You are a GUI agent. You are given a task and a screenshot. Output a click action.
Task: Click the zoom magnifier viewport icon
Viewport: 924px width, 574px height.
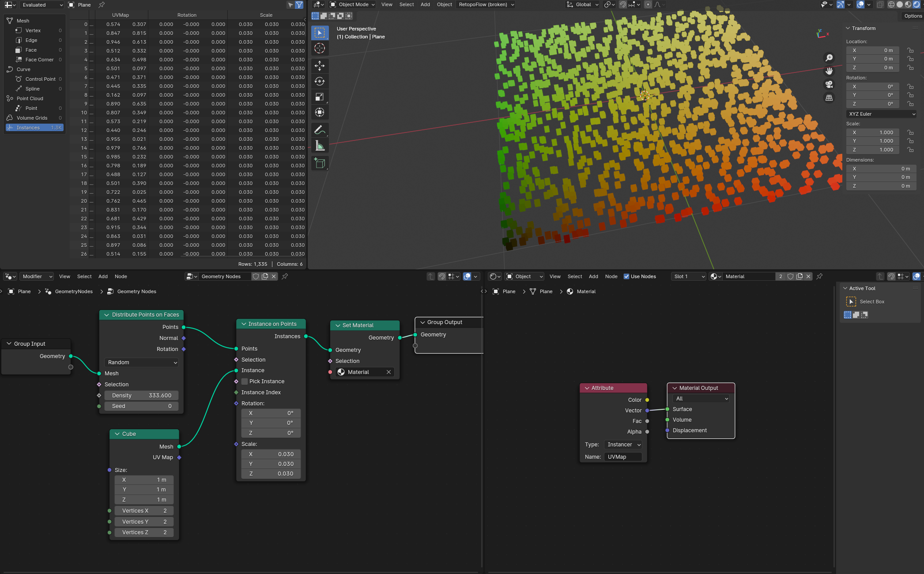[x=829, y=58]
